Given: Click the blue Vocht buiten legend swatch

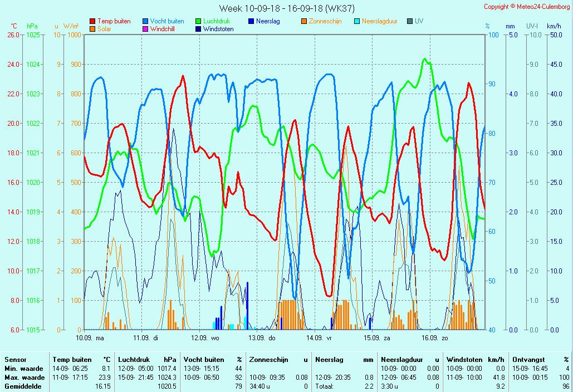Looking at the screenshot, I should pos(145,21).
